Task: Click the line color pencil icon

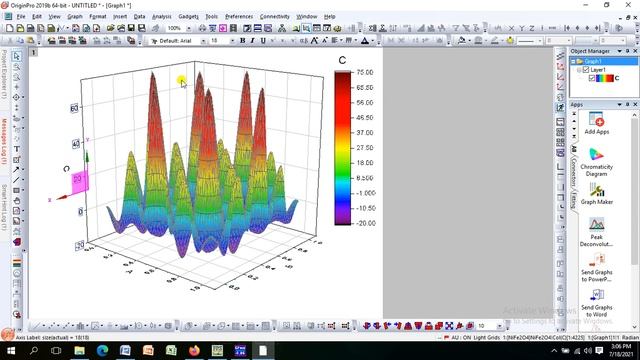Action: tap(494, 40)
